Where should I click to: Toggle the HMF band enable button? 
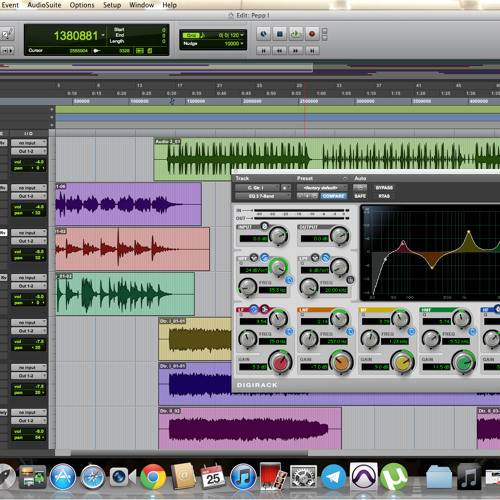coord(472,331)
